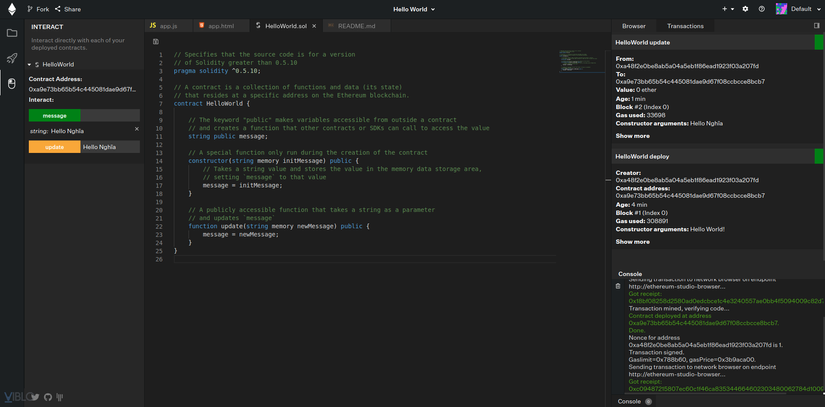Click the green message button
This screenshot has width=825, height=407.
(54, 116)
